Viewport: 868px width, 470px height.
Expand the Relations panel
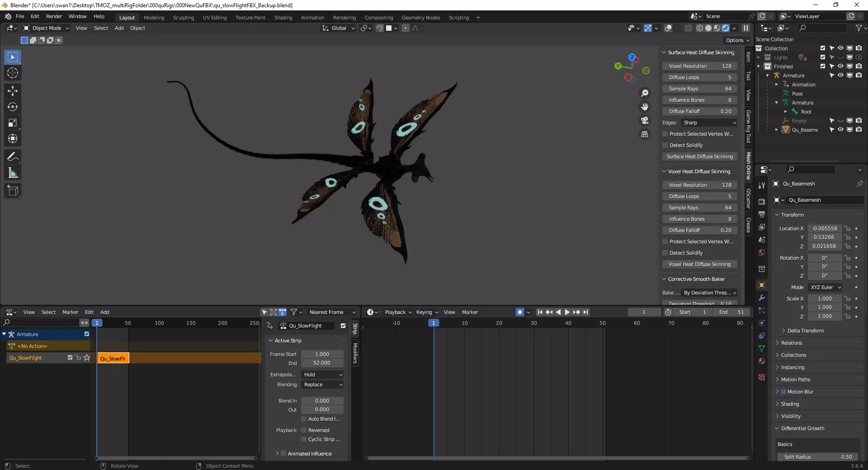tap(791, 343)
